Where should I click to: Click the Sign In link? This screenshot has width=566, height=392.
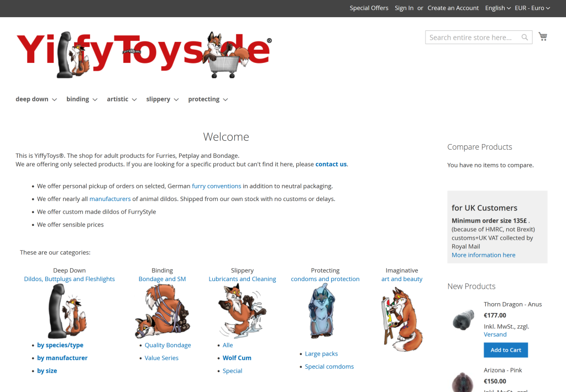click(x=404, y=8)
